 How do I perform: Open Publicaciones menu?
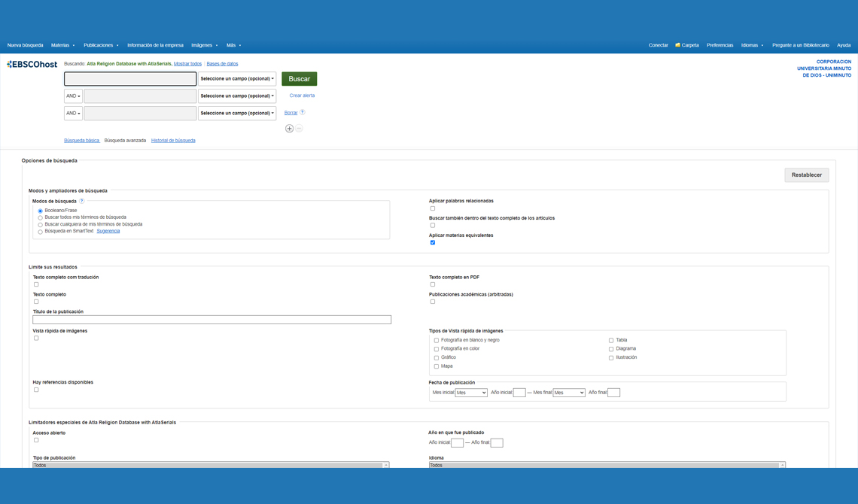pos(101,45)
